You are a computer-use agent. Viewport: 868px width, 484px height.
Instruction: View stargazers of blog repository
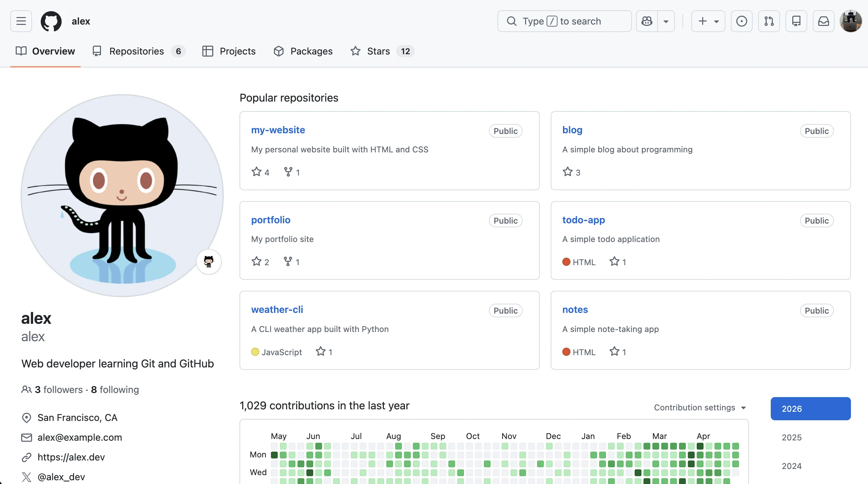click(572, 172)
